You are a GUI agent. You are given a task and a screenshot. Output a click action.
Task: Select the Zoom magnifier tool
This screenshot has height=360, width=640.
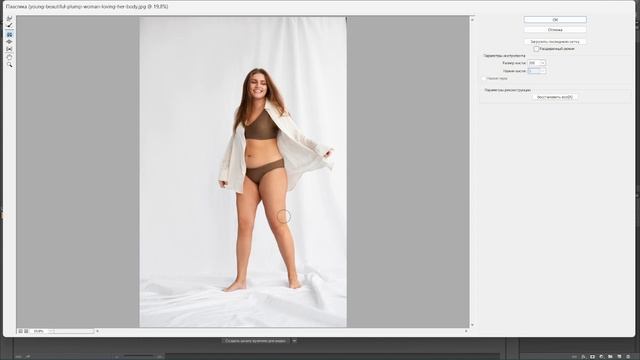coord(9,65)
